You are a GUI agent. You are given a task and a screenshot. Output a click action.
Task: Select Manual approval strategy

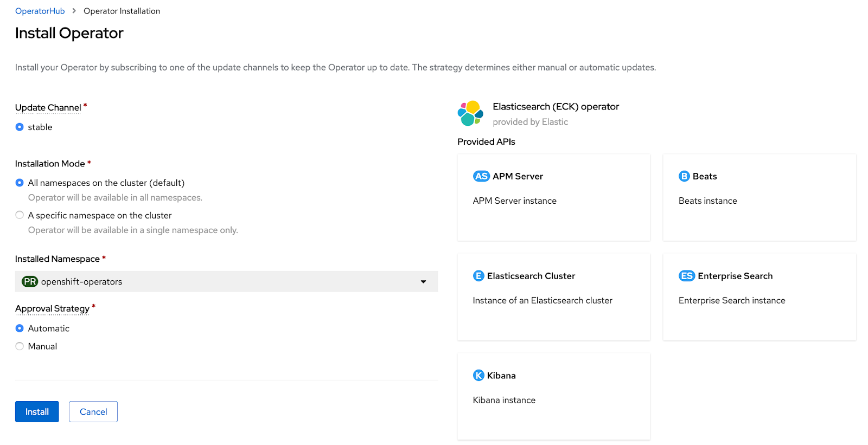point(20,346)
